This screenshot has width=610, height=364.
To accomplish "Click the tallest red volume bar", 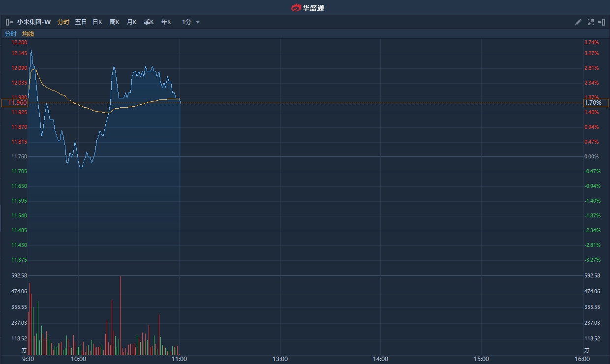I will 120,315.
